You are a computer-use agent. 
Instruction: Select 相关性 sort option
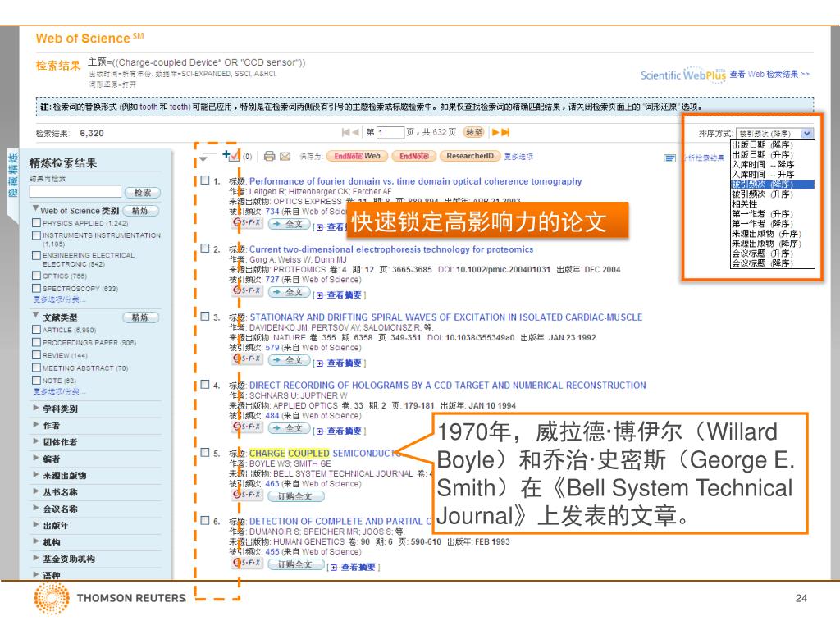point(773,204)
